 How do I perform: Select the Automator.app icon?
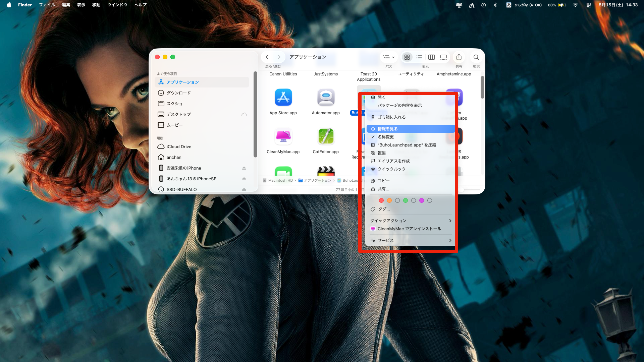point(326,98)
